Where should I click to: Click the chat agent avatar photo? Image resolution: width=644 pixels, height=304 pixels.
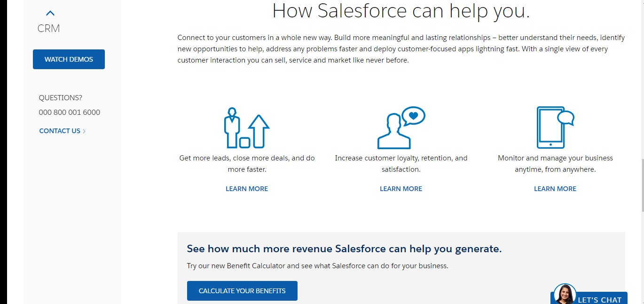[565, 295]
